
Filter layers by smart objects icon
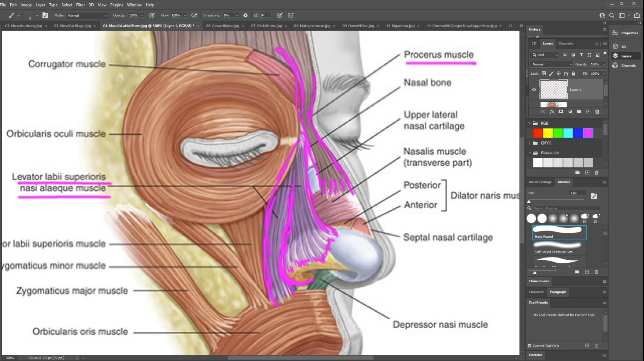[x=598, y=55]
